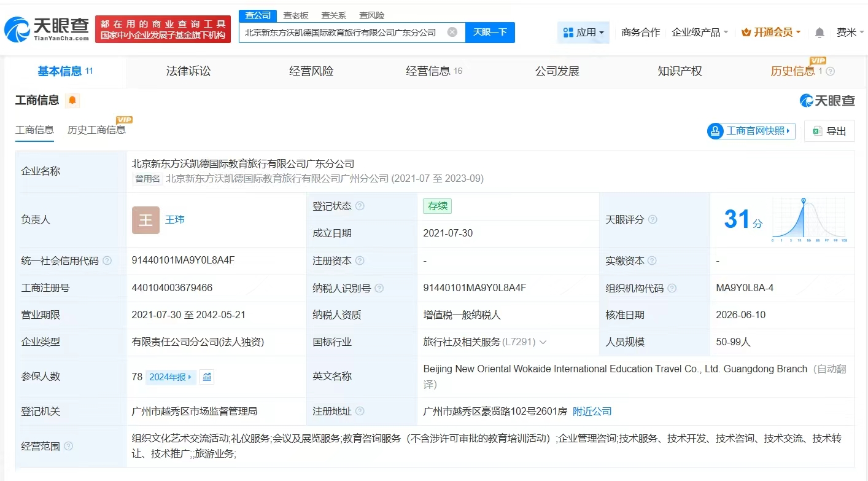Select the 查风险 search tab
The image size is (868, 481).
pyautogui.click(x=372, y=15)
